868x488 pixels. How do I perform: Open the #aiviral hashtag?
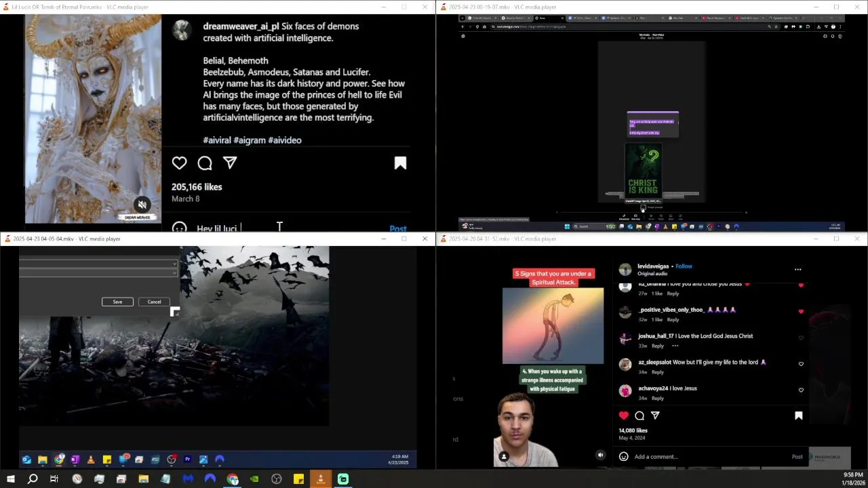point(216,140)
